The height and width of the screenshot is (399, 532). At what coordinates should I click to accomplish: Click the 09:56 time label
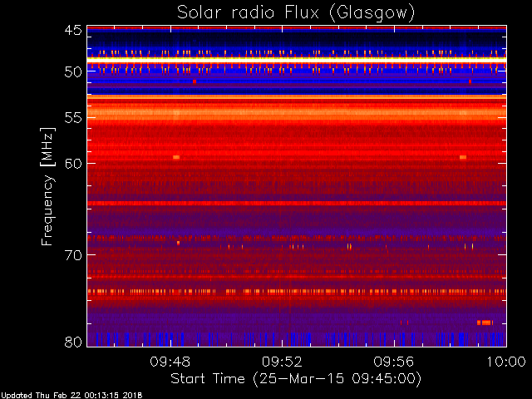[393, 362]
